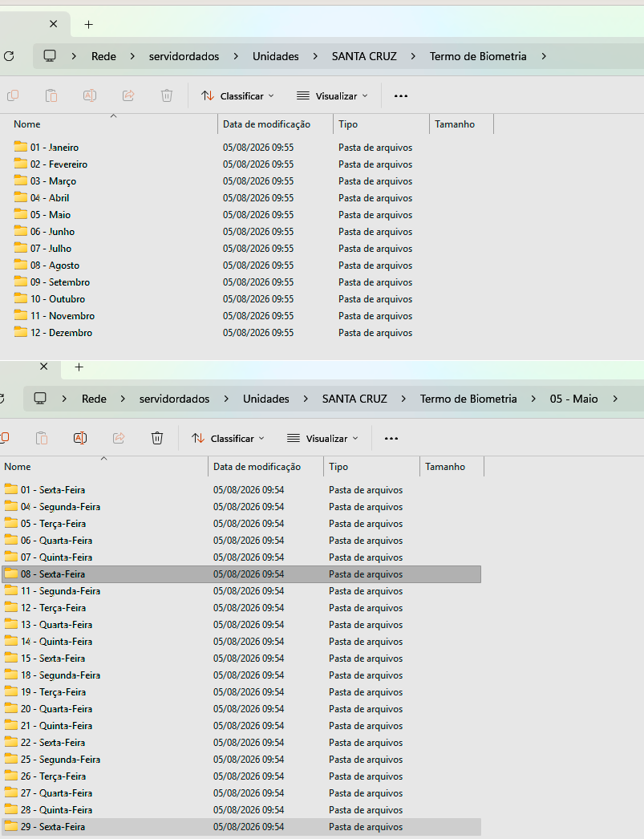Click 05 - Maio breadcrumb in lower window
The width and height of the screenshot is (644, 839).
tap(574, 399)
